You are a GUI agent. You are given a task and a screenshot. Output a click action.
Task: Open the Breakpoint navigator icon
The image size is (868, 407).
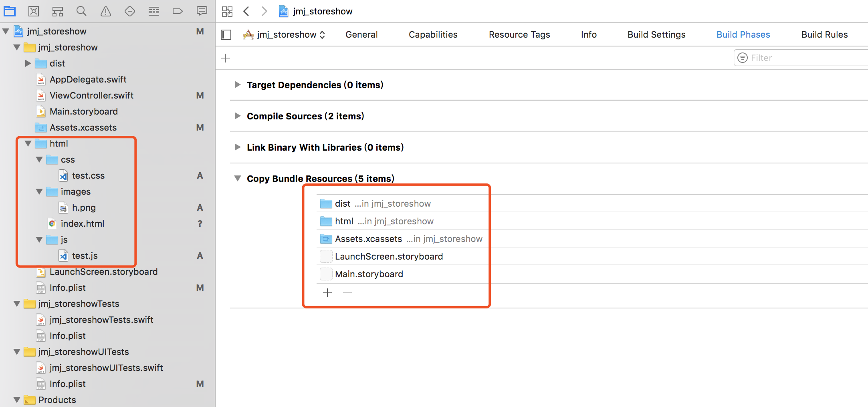click(x=178, y=11)
